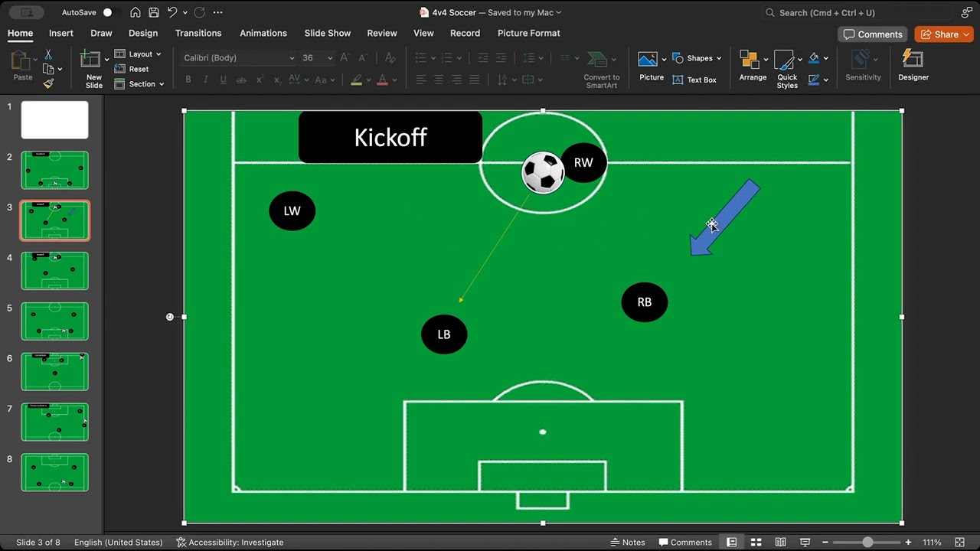Viewport: 980px width, 551px height.
Task: Click Accessibility: Investigate in the status bar
Action: click(x=230, y=543)
